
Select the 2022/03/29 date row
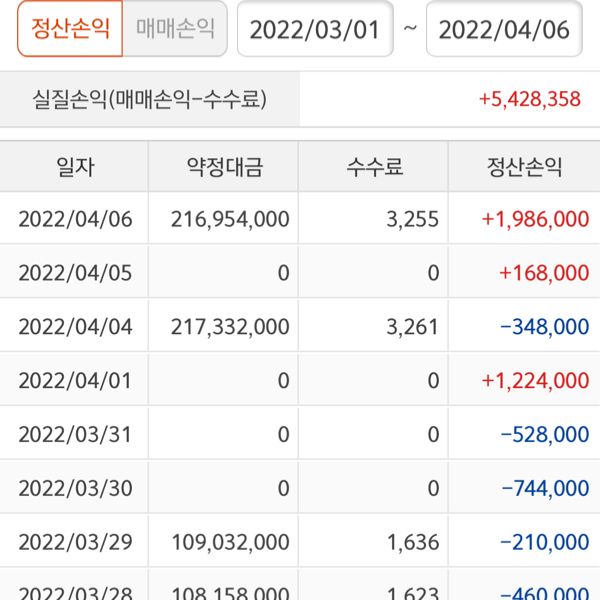pos(75,542)
